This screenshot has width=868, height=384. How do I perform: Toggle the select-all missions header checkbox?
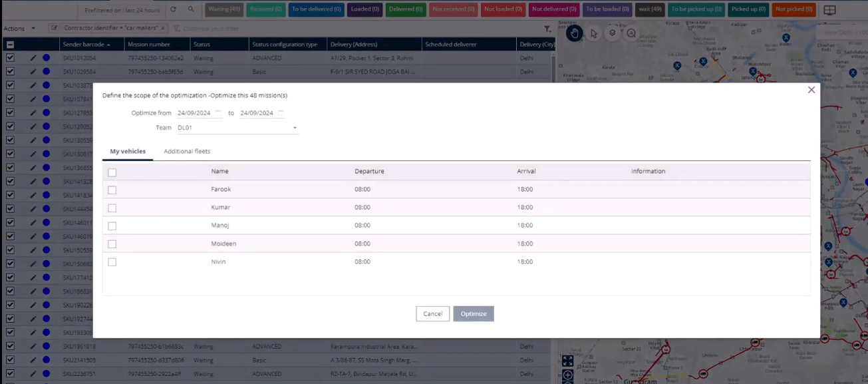coord(10,45)
